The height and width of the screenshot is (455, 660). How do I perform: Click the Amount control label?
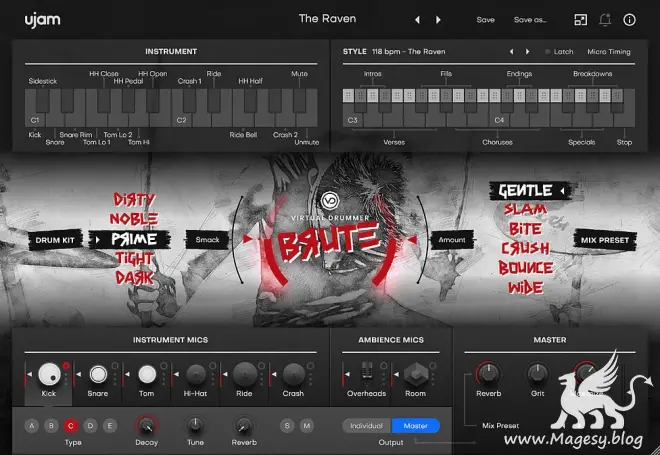click(x=452, y=240)
